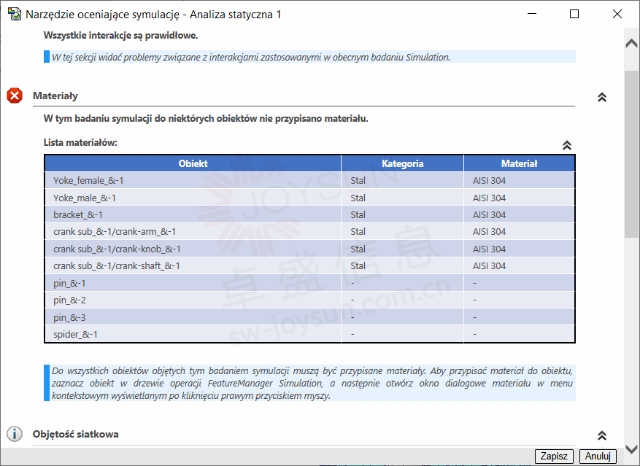Click the Obiekt column header
Screen dimensions: 640x466
pos(193,164)
